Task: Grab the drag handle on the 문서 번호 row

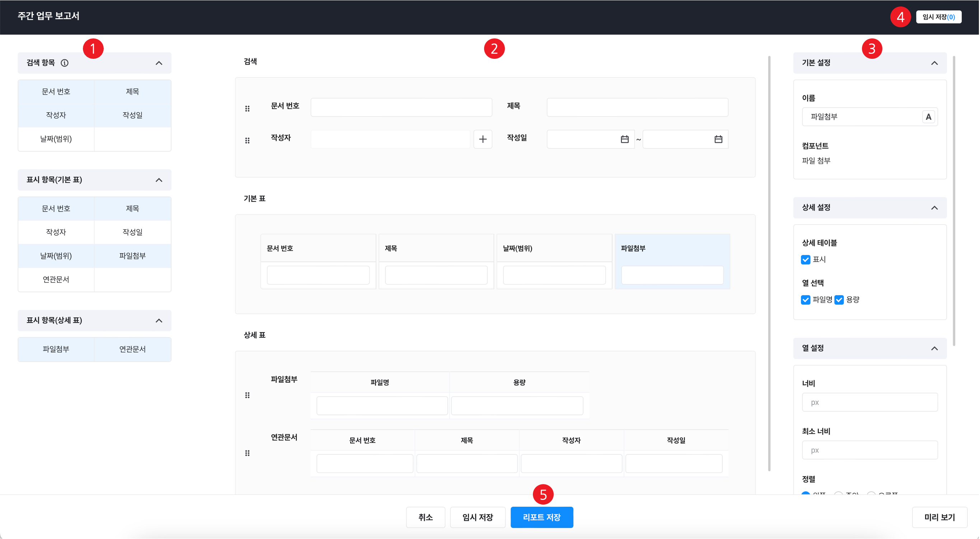Action: click(247, 109)
